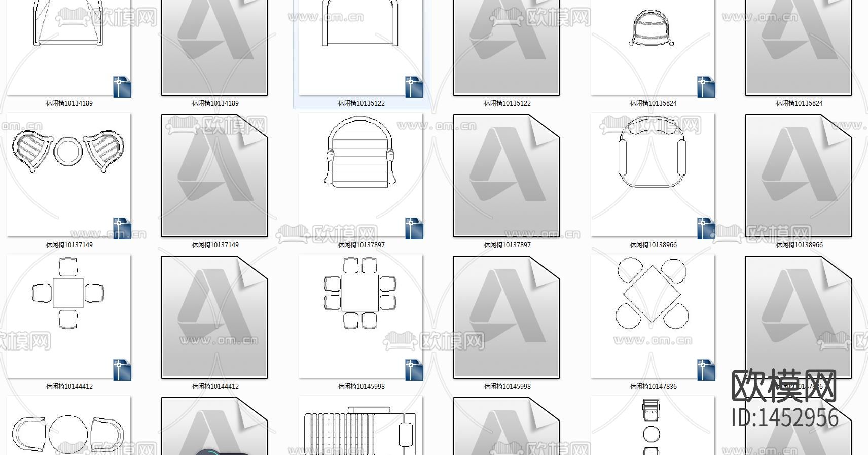Select the Autodesk file icon for 休闲椅10137897
The height and width of the screenshot is (455, 868).
(507, 176)
